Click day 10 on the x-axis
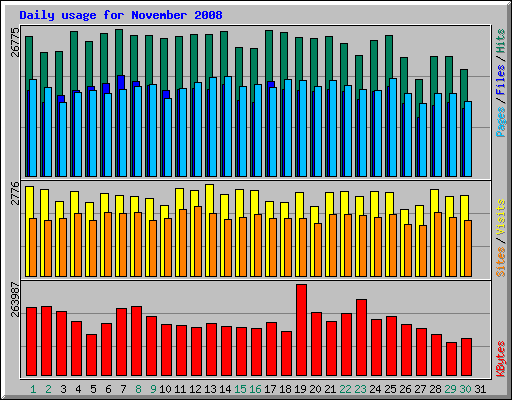 click(165, 389)
